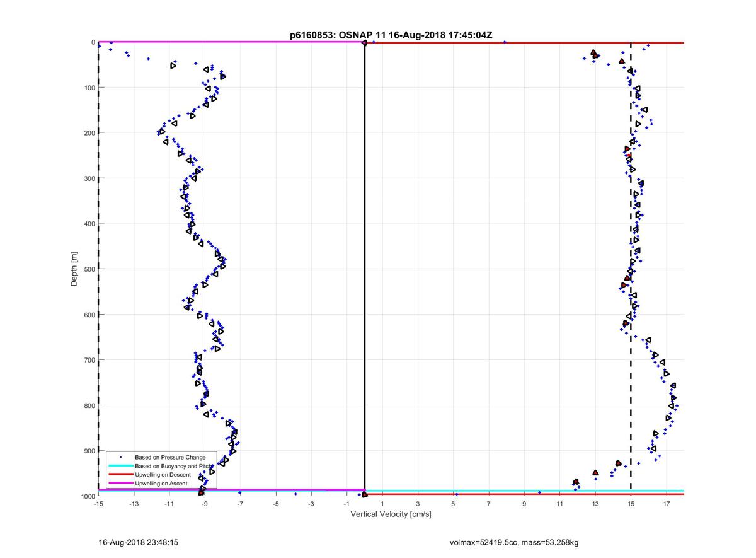The width and height of the screenshot is (756, 558).
Task: Click the blue dot marker in legend
Action: click(x=120, y=457)
